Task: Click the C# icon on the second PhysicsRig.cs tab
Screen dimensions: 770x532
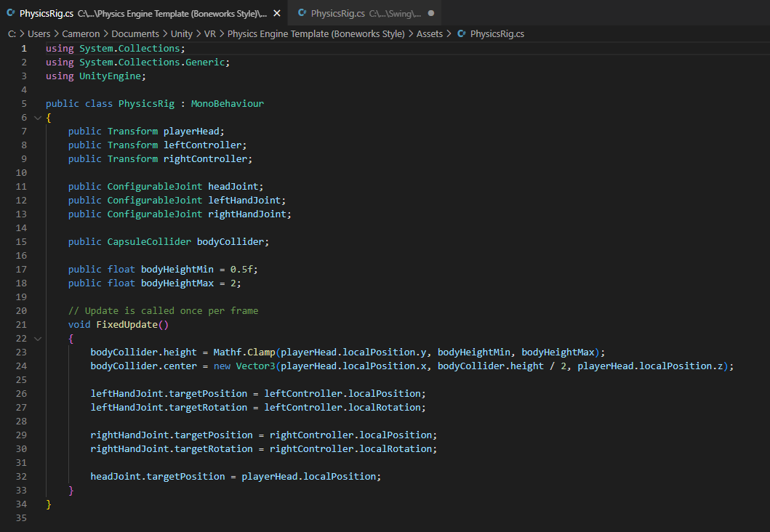Action: [x=302, y=14]
